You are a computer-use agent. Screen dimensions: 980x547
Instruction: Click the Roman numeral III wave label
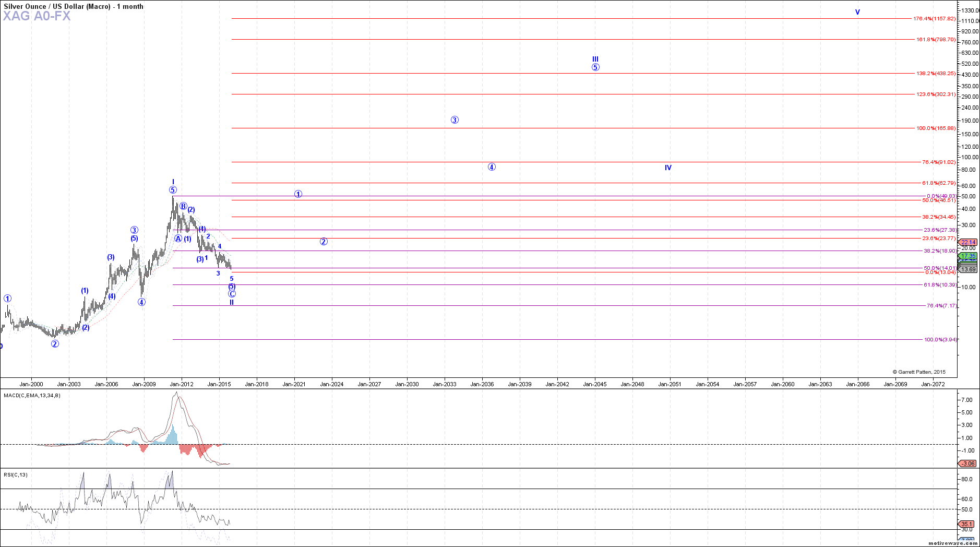[595, 60]
